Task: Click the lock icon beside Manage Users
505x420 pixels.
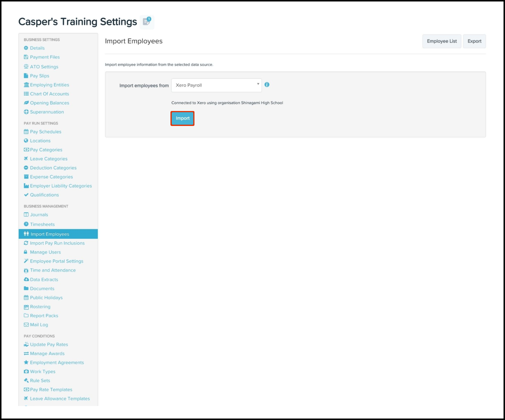Action: click(x=25, y=252)
